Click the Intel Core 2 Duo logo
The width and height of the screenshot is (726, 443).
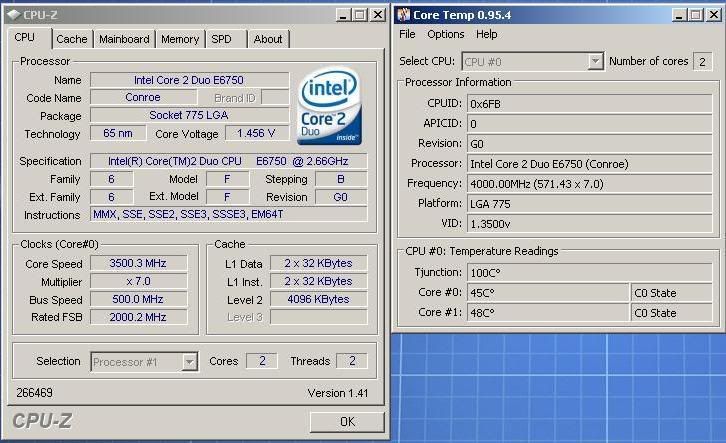330,106
